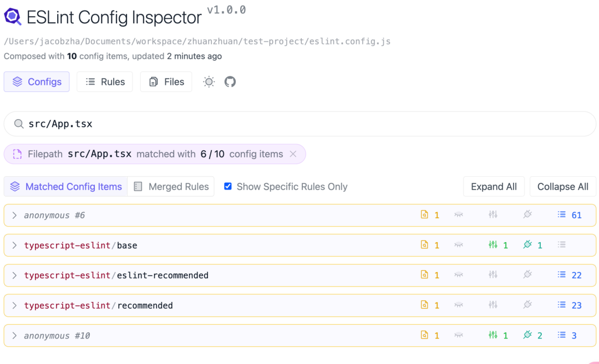The height and width of the screenshot is (364, 599).
Task: Click the 'anonymous #6' row title
Action: pyautogui.click(x=54, y=215)
